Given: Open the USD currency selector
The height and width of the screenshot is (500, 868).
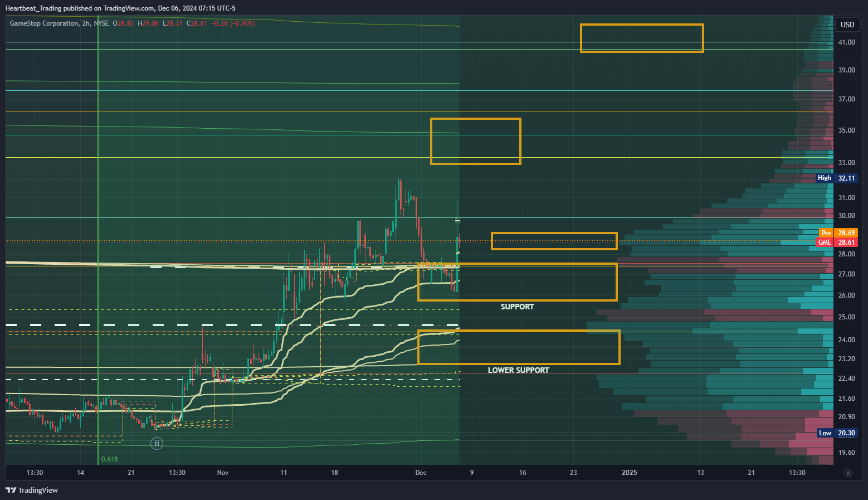Looking at the screenshot, I should pos(847,25).
